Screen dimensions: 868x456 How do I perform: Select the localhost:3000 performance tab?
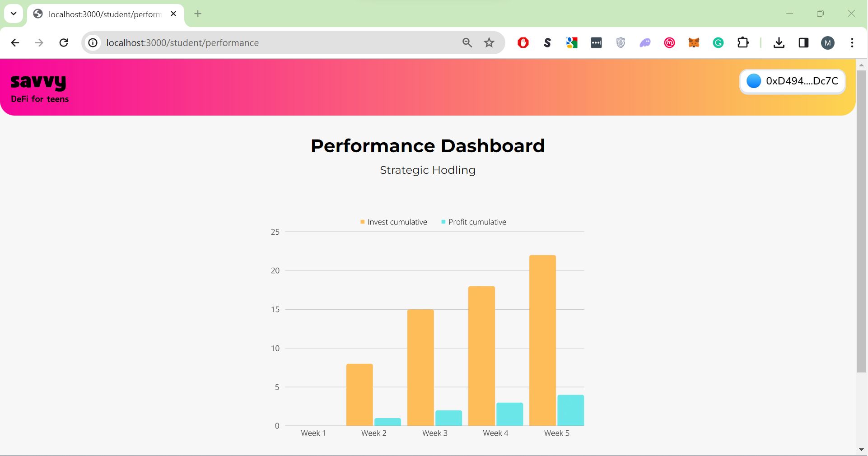click(x=105, y=14)
